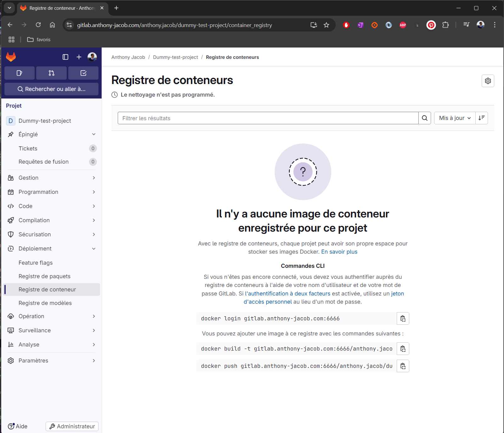The width and height of the screenshot is (504, 433).
Task: Expand the Sécurisation menu
Action: click(x=52, y=234)
